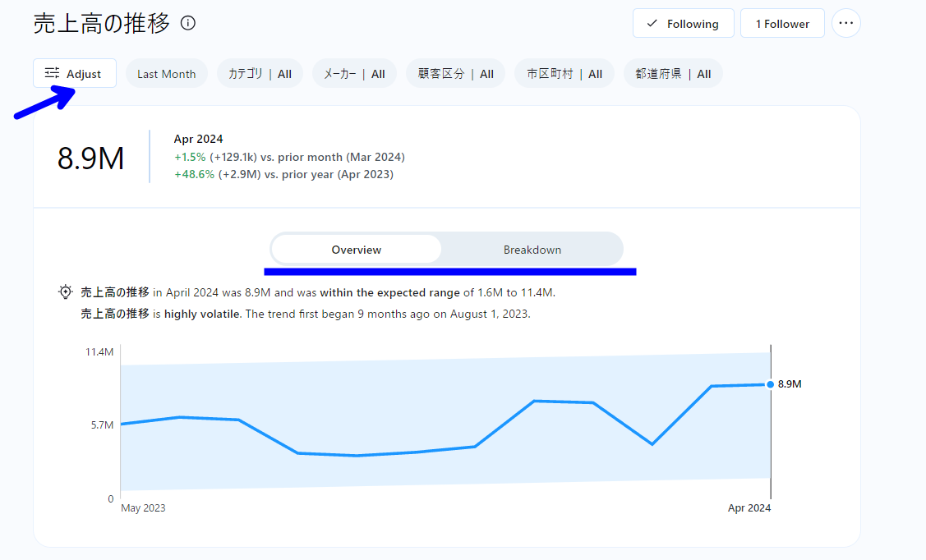Click the light blue expected range band
The height and width of the screenshot is (560, 926).
[x=411, y=394]
